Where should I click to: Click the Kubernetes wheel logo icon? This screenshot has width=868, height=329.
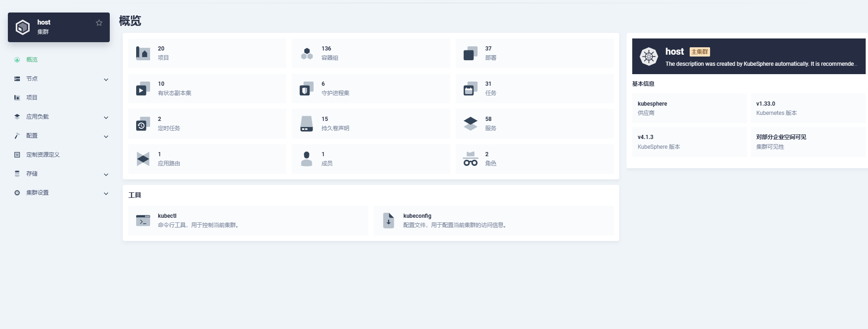649,57
